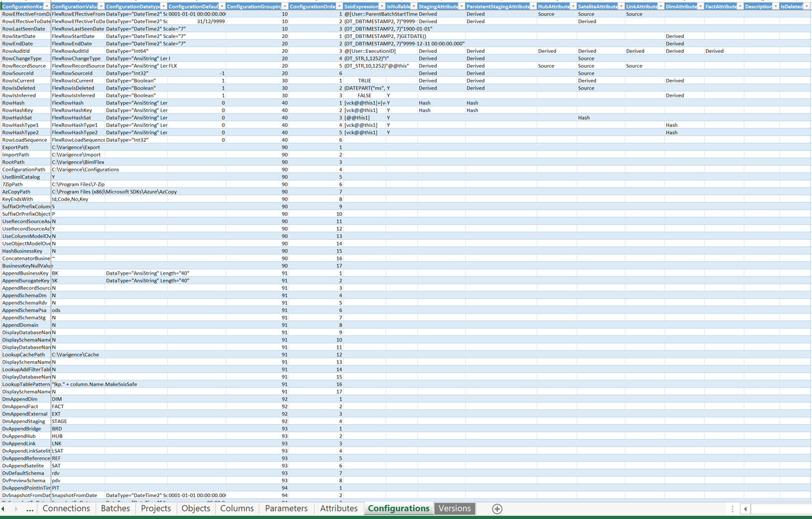The height and width of the screenshot is (519, 812).
Task: Open the ConfigurationDatatype filter dropdown
Action: pos(164,6)
